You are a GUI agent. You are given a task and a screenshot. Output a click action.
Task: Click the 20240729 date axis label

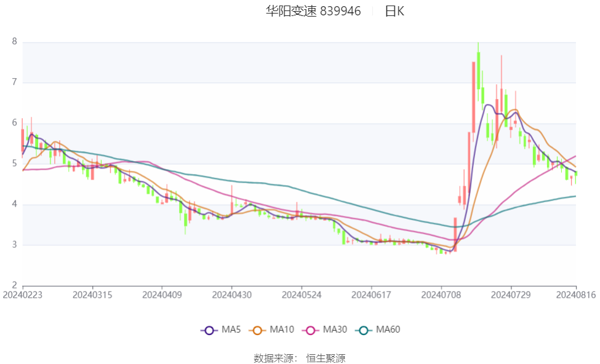pyautogui.click(x=511, y=295)
